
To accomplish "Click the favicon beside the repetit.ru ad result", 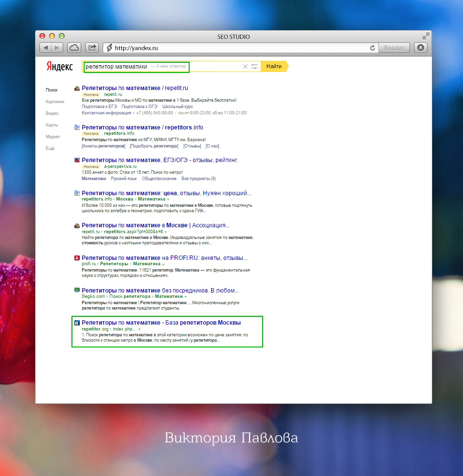I will point(77,89).
